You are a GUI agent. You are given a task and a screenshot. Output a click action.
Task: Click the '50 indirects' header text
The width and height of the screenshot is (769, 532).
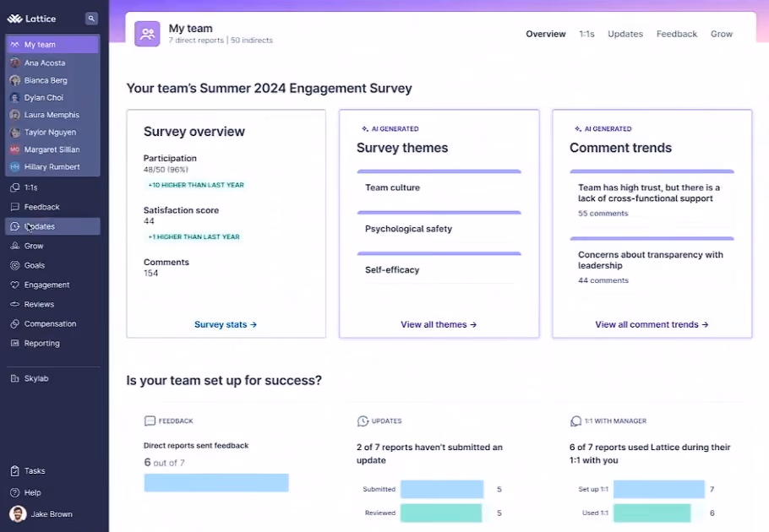(x=252, y=41)
